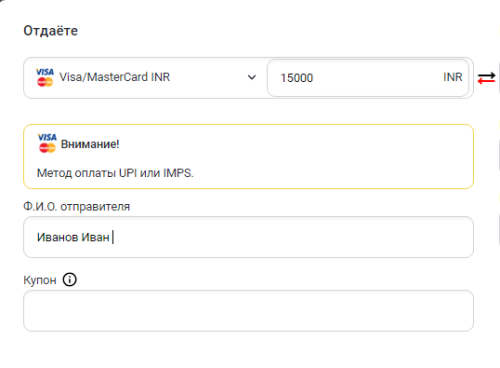Click the Ф.И.О. отправителя label
The height and width of the screenshot is (368, 500).
[x=76, y=207]
